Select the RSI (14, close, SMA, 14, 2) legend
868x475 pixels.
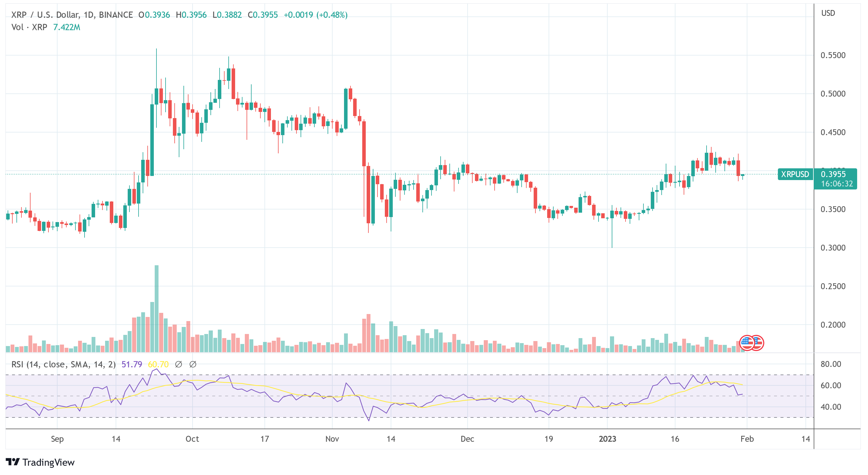point(63,365)
